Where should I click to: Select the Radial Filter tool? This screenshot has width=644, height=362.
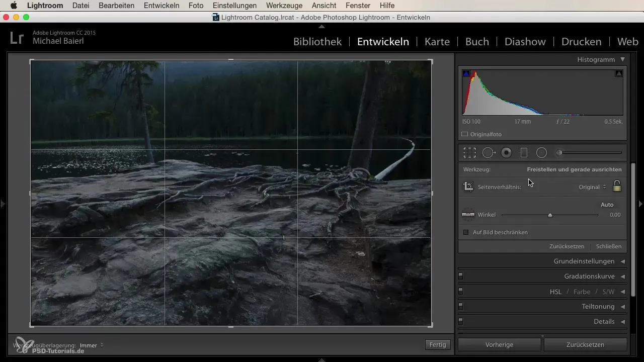tap(541, 152)
